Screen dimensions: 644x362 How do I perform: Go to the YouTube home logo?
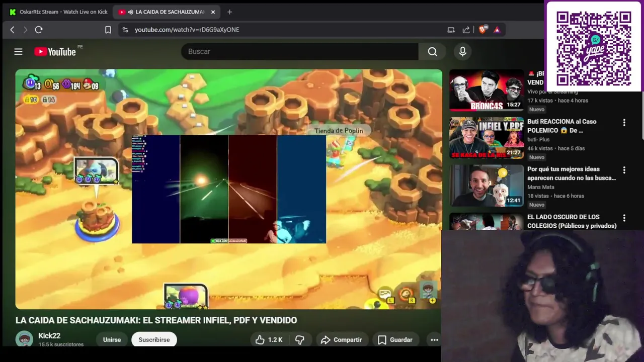pos(55,51)
